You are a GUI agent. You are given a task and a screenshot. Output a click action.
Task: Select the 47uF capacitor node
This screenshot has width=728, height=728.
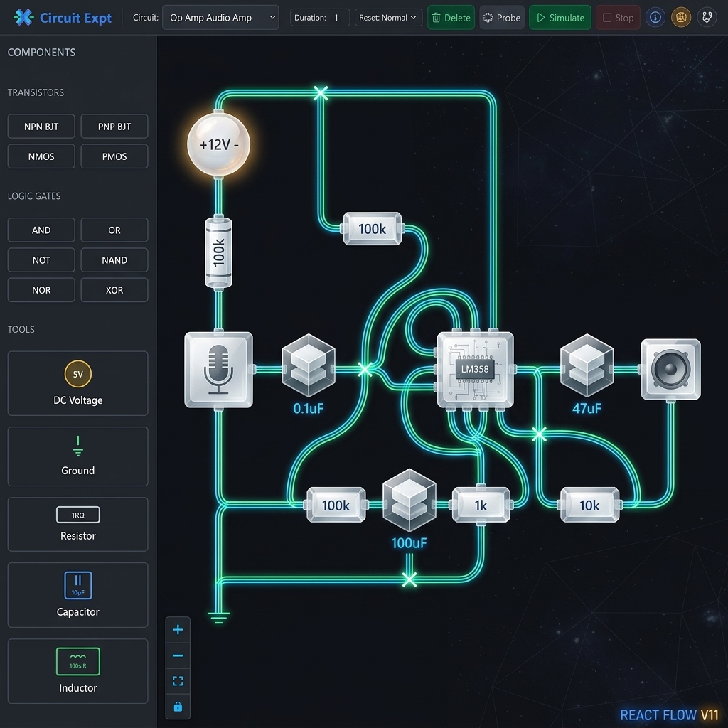(x=587, y=365)
